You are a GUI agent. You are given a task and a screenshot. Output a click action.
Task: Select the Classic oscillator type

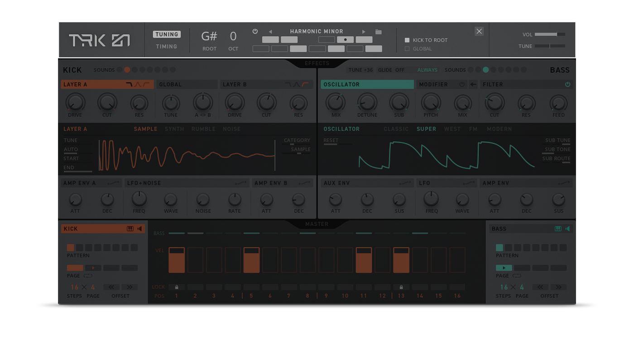[x=396, y=129]
